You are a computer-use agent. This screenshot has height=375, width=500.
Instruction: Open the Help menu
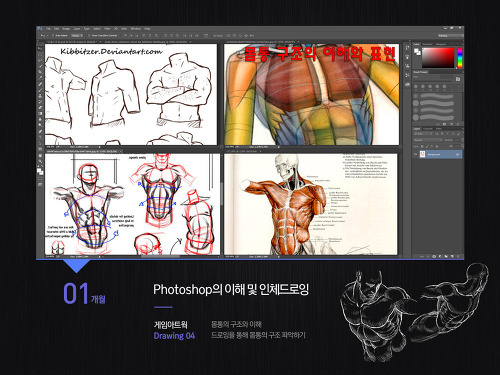(147, 29)
